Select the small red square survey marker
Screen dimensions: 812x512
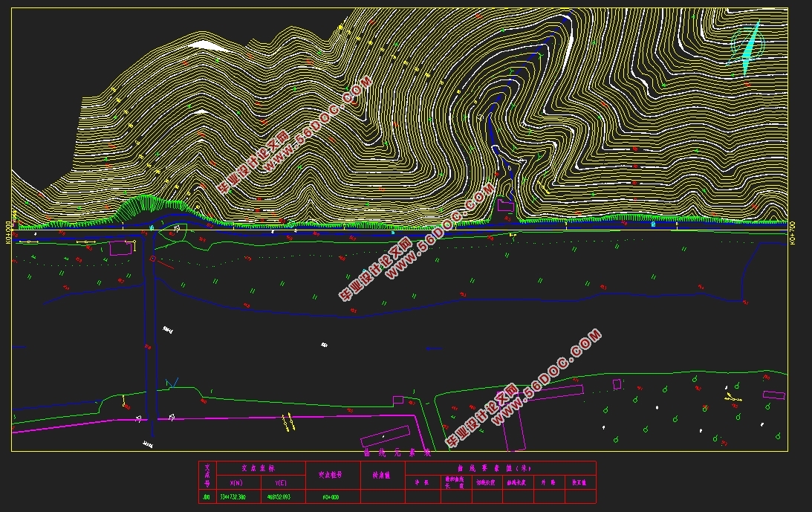tap(153, 258)
